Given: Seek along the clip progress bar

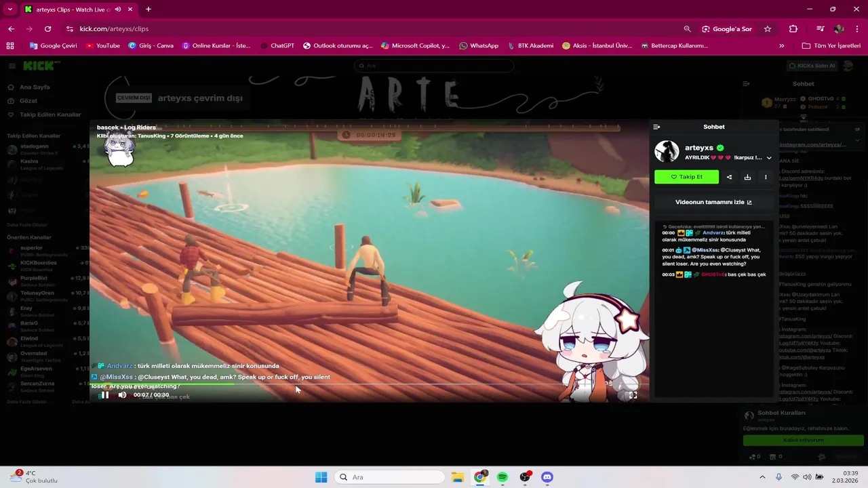Looking at the screenshot, I should coord(369,384).
